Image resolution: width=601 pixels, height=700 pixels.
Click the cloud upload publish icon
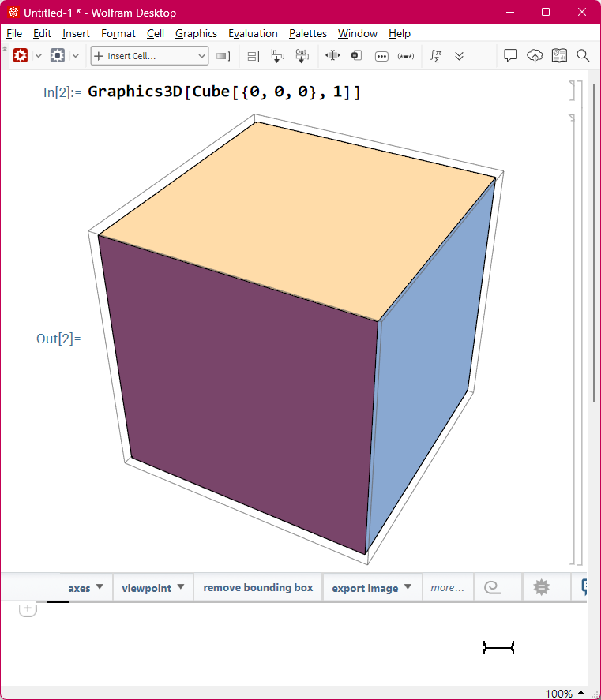(x=535, y=55)
